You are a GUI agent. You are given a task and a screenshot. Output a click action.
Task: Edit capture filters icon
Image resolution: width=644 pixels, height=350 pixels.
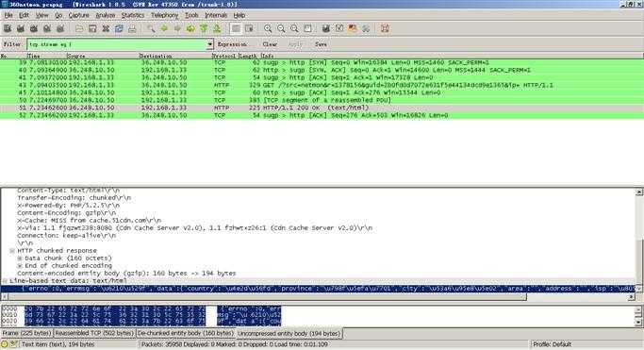point(326,28)
